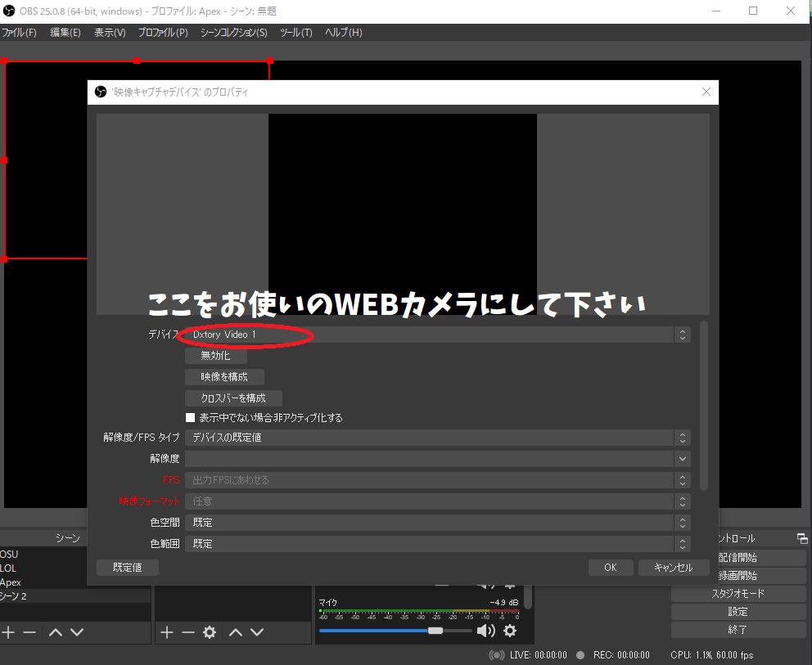Move scene up with arrow icon
This screenshot has width=812, height=665.
pos(56,632)
